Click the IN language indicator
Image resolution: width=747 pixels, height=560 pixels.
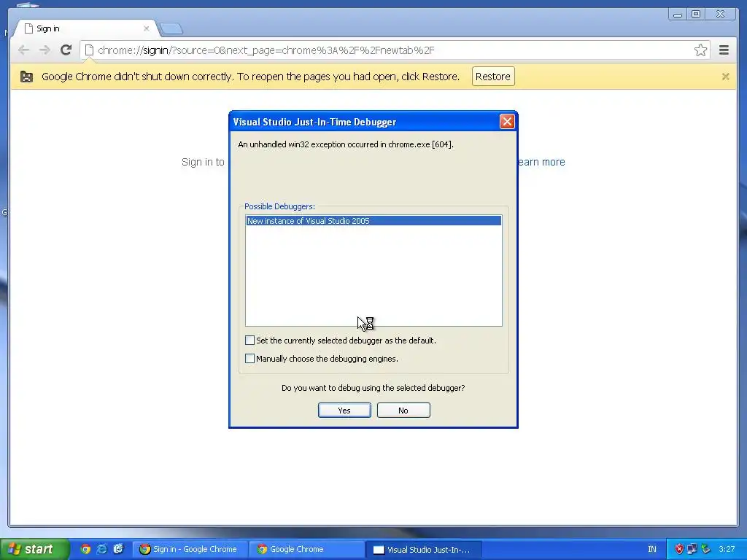(x=651, y=549)
